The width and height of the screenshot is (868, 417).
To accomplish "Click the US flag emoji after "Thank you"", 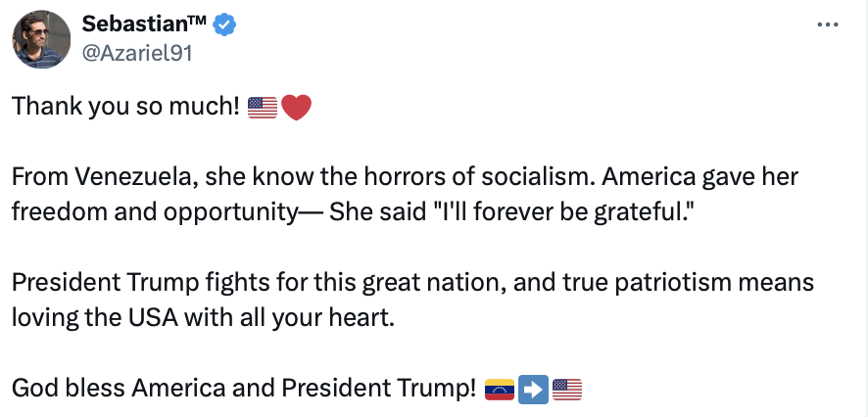I will pyautogui.click(x=263, y=108).
